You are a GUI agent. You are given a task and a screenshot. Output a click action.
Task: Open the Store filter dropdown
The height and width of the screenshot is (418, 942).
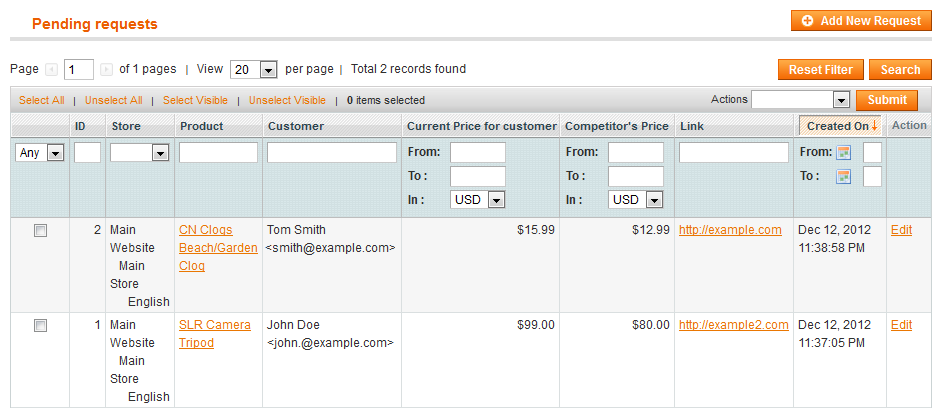139,153
